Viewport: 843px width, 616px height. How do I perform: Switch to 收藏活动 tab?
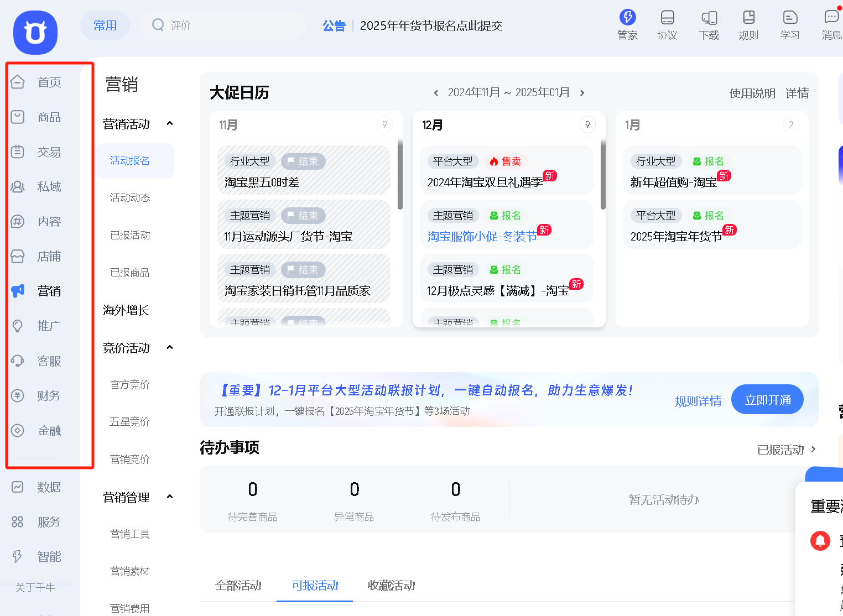tap(392, 586)
